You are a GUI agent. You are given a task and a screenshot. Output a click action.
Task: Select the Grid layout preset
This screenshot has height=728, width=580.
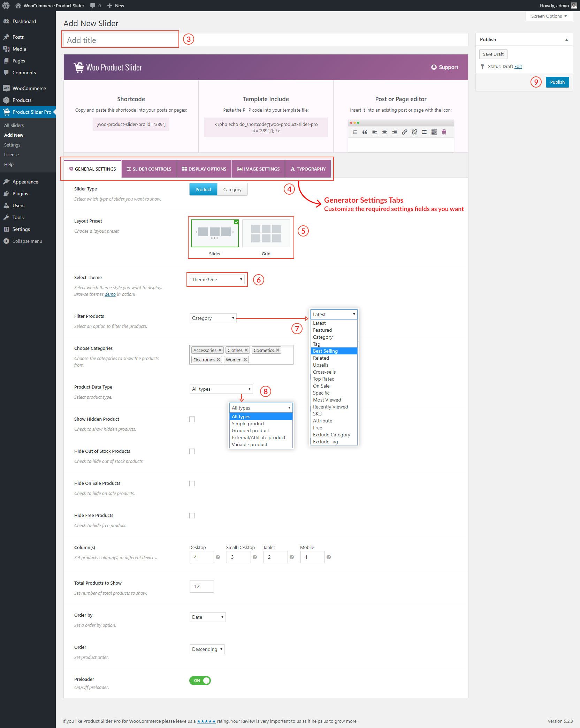tap(266, 233)
